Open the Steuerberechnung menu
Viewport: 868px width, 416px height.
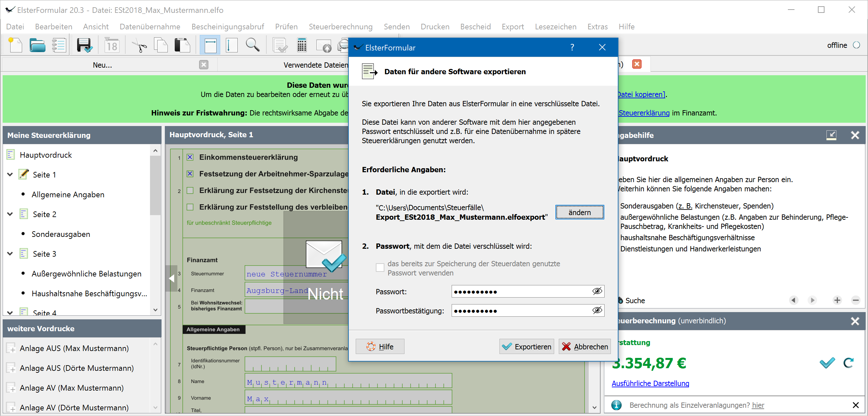[x=340, y=27]
